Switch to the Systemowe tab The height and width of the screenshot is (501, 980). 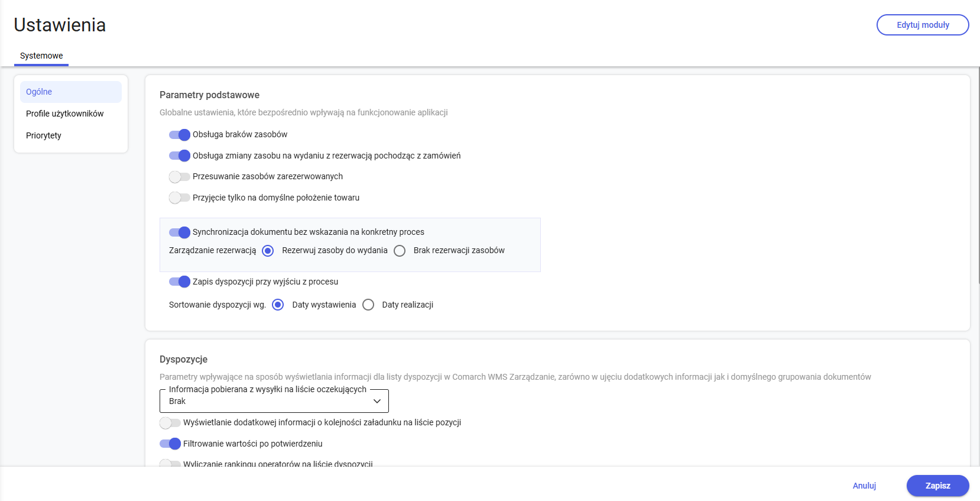(41, 56)
